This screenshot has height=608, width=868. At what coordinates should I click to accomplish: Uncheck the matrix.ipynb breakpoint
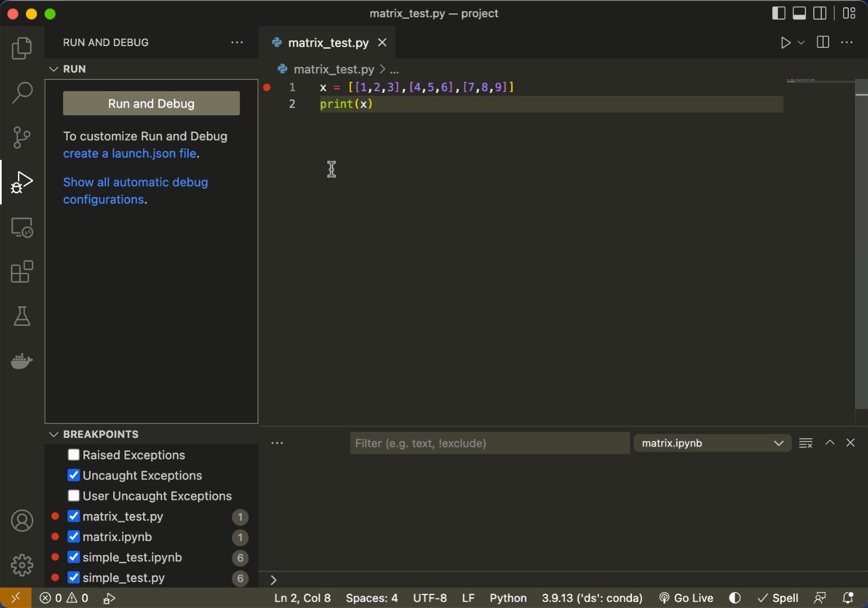click(74, 537)
